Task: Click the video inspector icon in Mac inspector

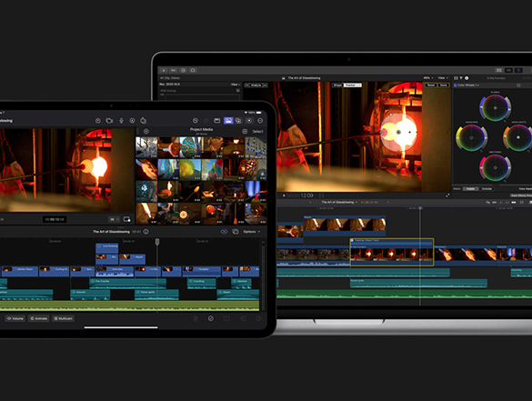Action: click(456, 78)
